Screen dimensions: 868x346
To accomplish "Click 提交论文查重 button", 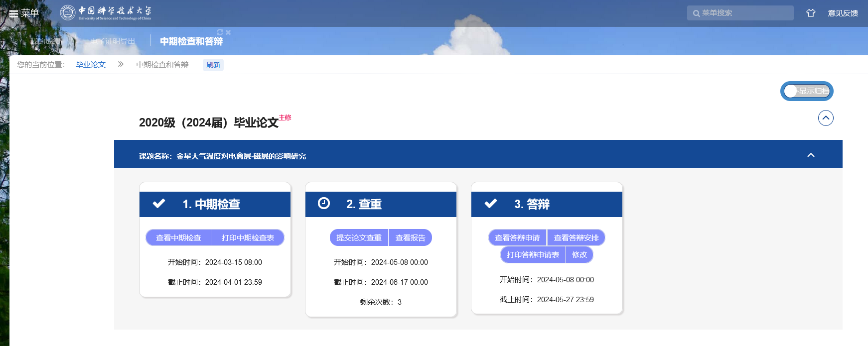I will point(359,238).
